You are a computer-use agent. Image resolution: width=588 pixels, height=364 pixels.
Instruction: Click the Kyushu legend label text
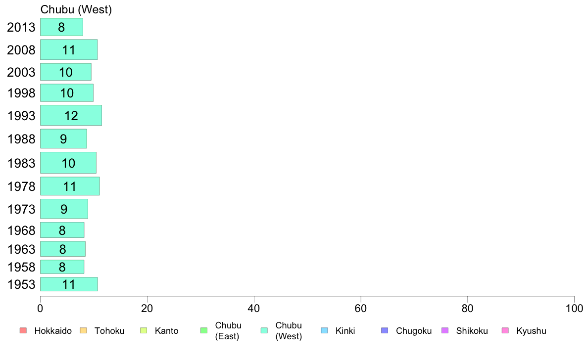click(x=531, y=331)
